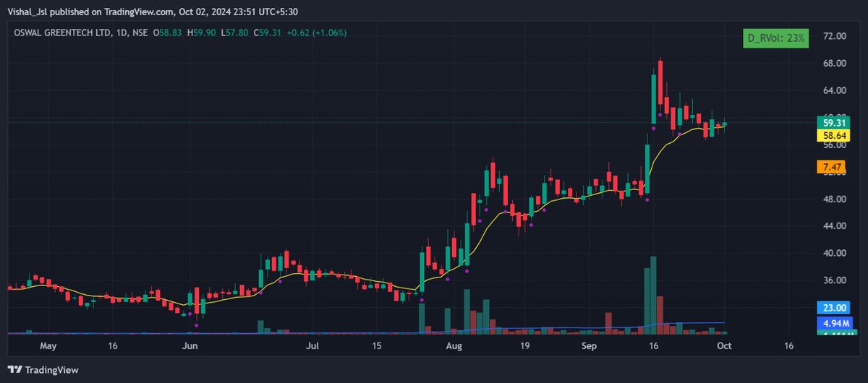Click the tallest green volume bar near Sep 16
This screenshot has width=868, height=383.
[654, 295]
